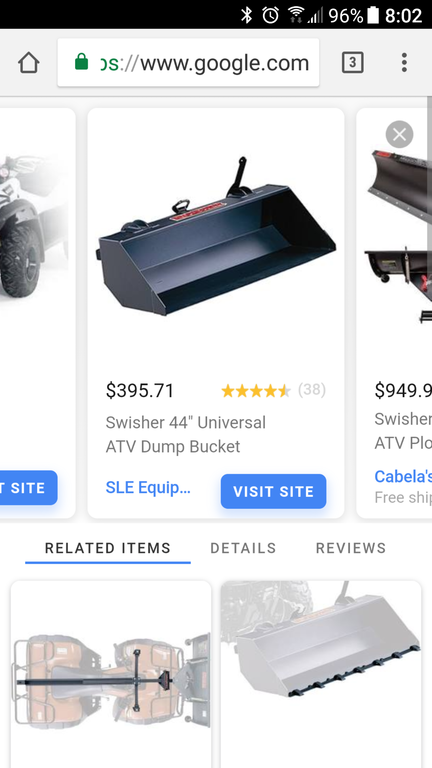Open the ATV plow mount related item
Image resolution: width=432 pixels, height=768 pixels.
pos(111,674)
